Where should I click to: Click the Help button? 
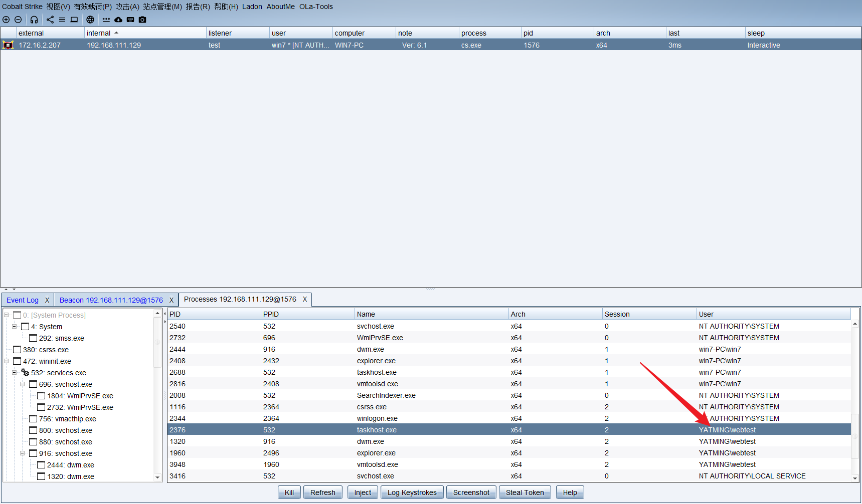(570, 492)
